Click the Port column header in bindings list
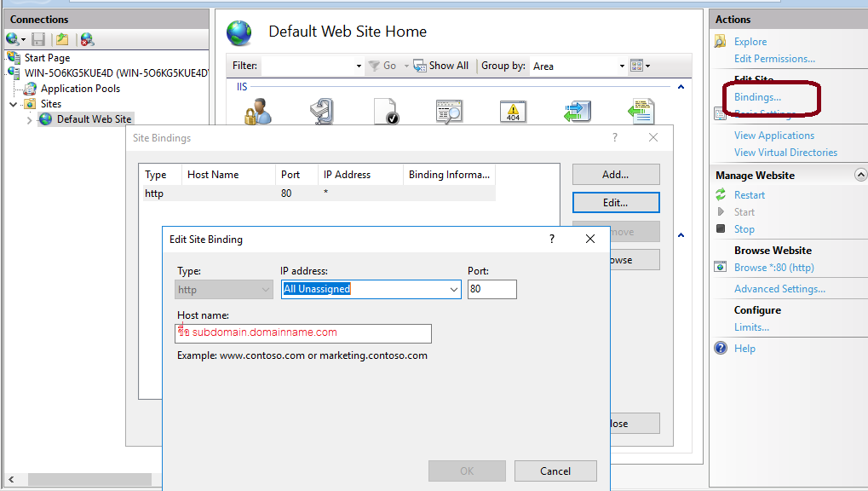 tap(296, 175)
